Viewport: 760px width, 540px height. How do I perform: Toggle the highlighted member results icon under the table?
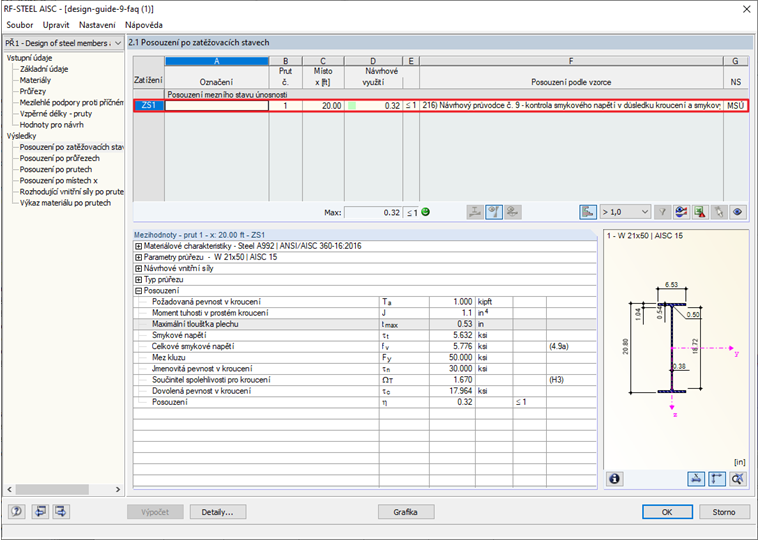click(x=493, y=212)
